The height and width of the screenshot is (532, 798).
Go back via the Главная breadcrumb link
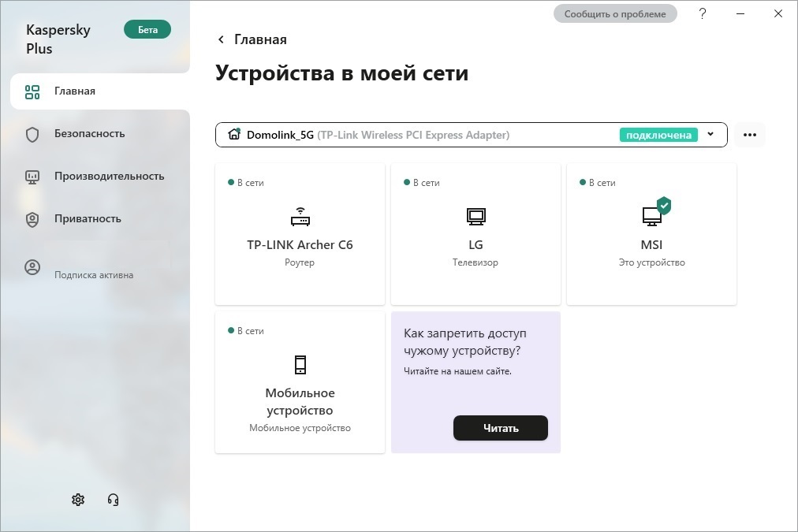[x=260, y=39]
